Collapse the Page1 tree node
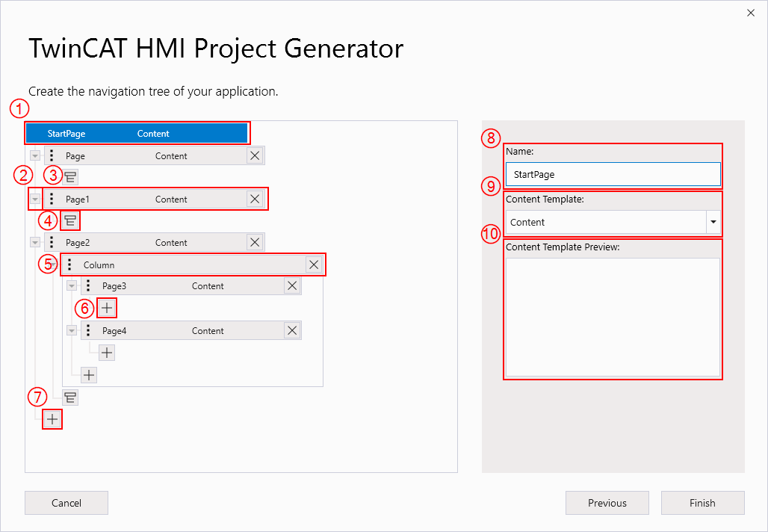 click(x=35, y=199)
